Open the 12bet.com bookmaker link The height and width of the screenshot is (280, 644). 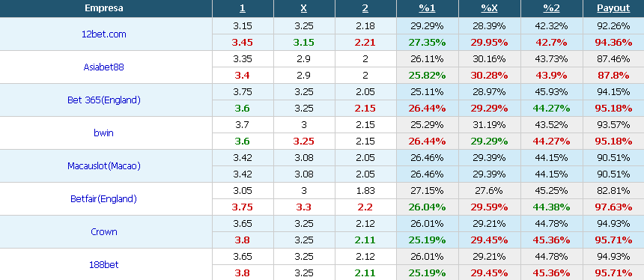click(104, 34)
